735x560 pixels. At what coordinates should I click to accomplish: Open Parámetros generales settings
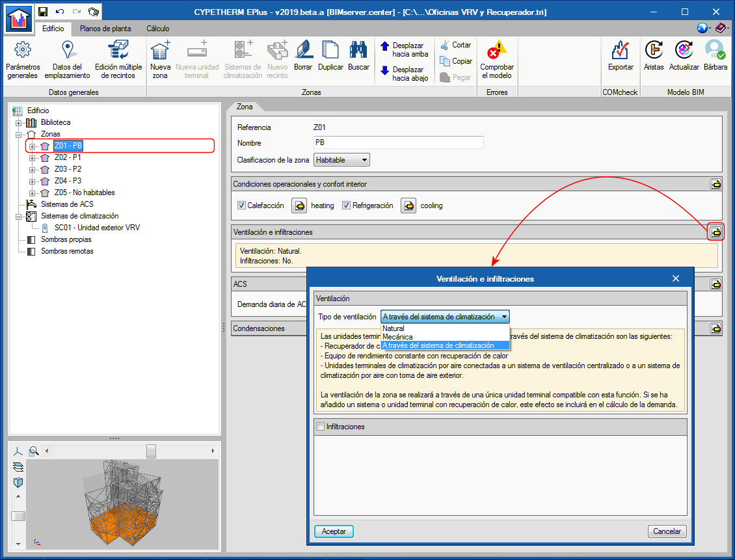(23, 60)
